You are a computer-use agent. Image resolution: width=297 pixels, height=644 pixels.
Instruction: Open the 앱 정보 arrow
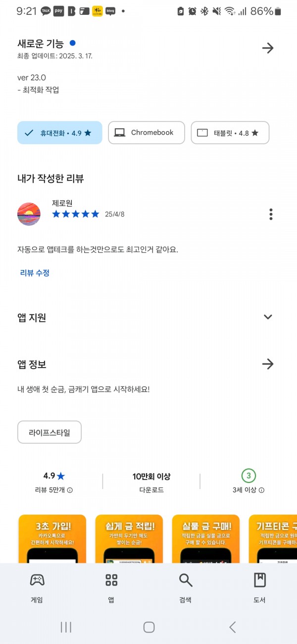tap(268, 364)
